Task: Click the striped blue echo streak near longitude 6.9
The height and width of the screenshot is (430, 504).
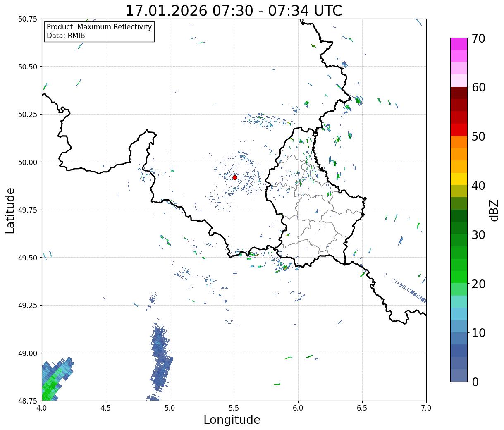Action: (x=409, y=291)
